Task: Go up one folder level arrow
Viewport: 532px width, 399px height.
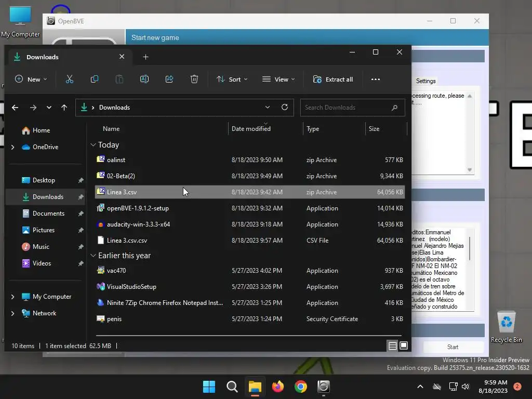Action: (x=64, y=108)
